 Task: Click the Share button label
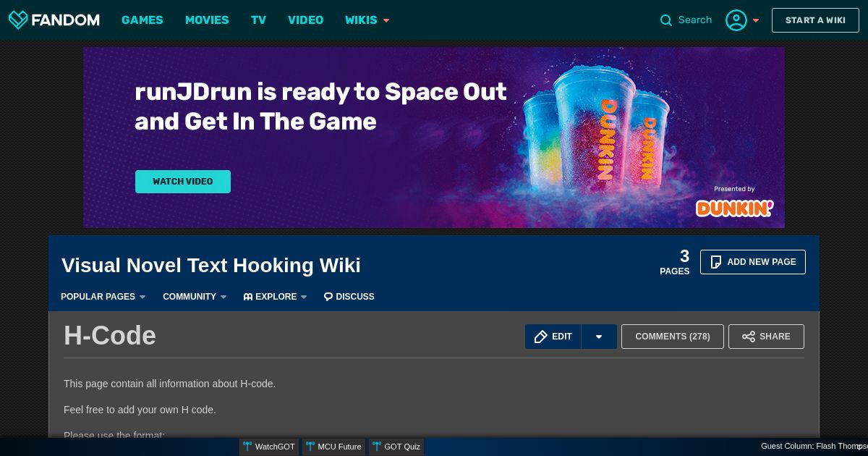(775, 337)
